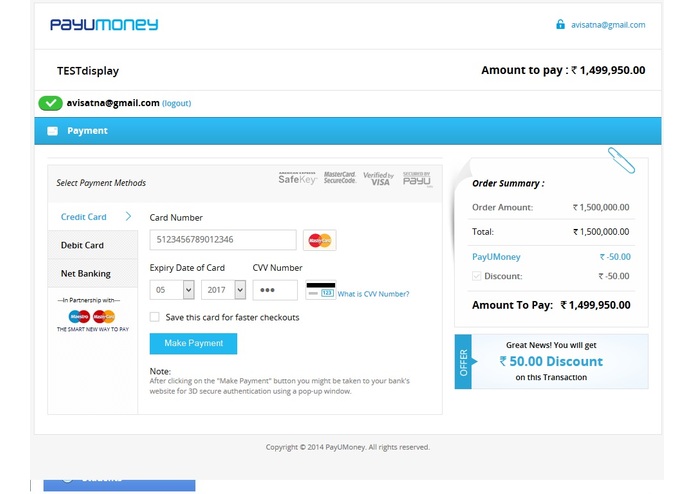Click the Amount to pay 1,499,950.00 header text
Viewport: 695px width, 494px height.
pos(563,70)
